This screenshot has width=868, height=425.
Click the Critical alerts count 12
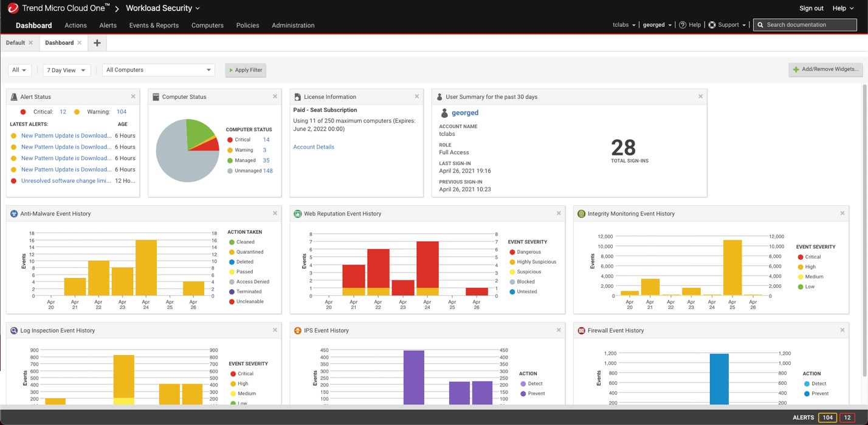pyautogui.click(x=63, y=112)
